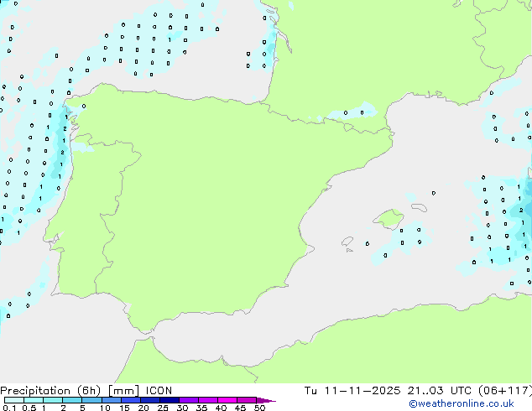
Task: Click the weatheronline.co.uk copyright link
Action: click(x=461, y=403)
